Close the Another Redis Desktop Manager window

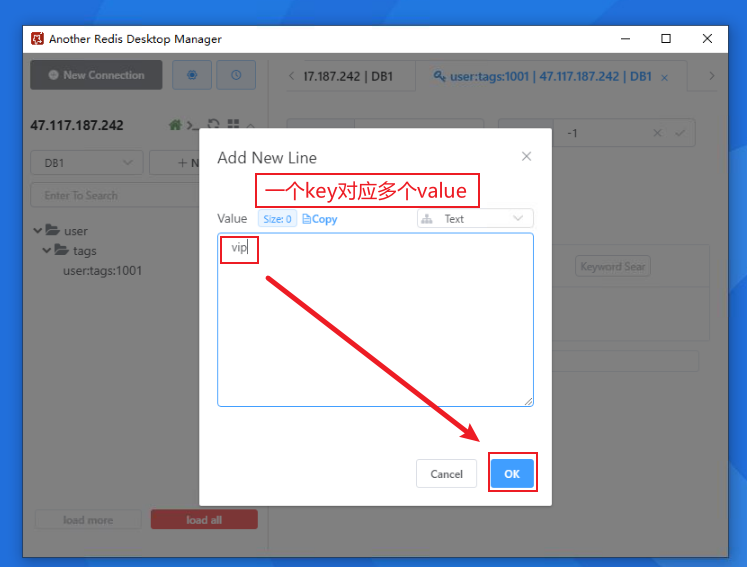click(707, 39)
